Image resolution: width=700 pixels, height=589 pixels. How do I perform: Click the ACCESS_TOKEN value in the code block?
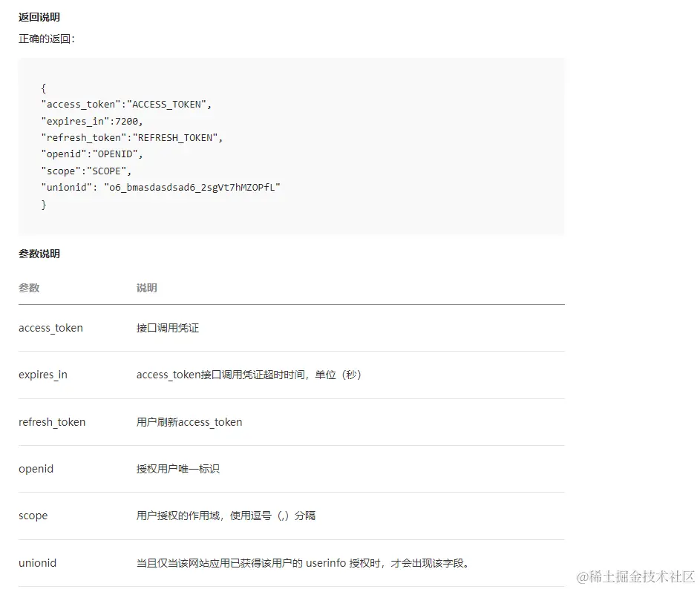(165, 104)
